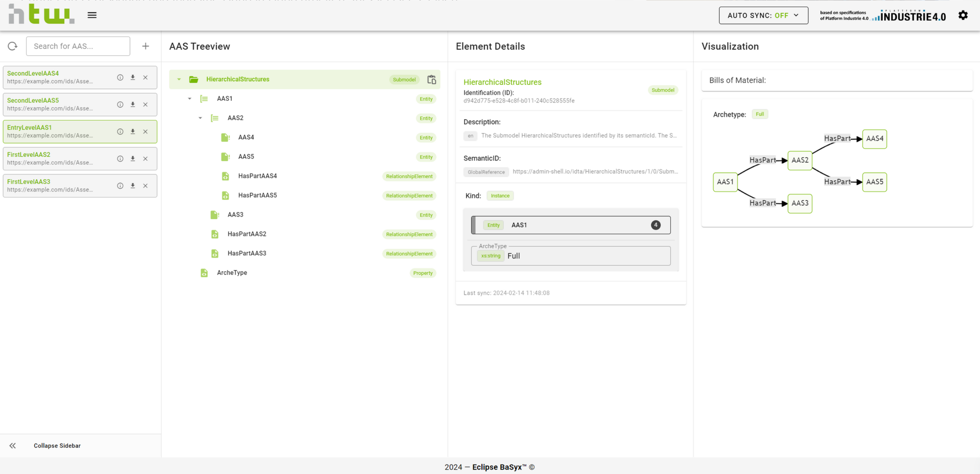Image resolution: width=980 pixels, height=474 pixels.
Task: Select HasPartAAS4 relationship element
Action: tap(257, 176)
